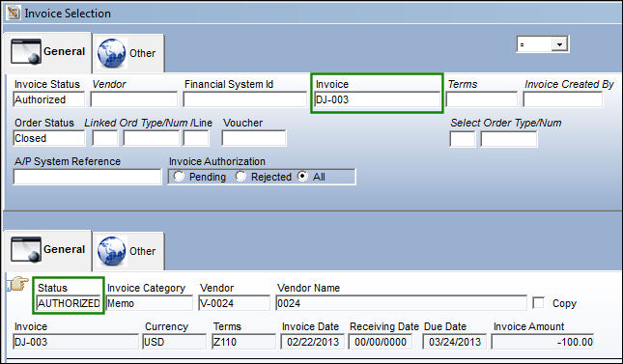This screenshot has height=364, width=623.
Task: Click the Vendor filter field
Action: 134,99
